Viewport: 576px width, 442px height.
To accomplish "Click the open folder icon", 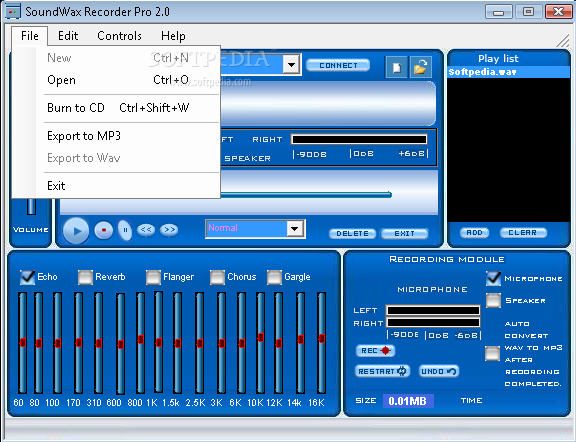I will tap(420, 67).
